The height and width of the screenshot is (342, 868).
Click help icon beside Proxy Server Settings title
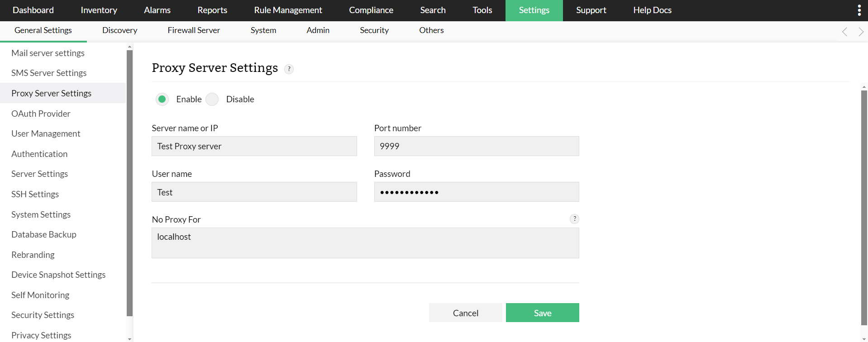click(x=289, y=69)
